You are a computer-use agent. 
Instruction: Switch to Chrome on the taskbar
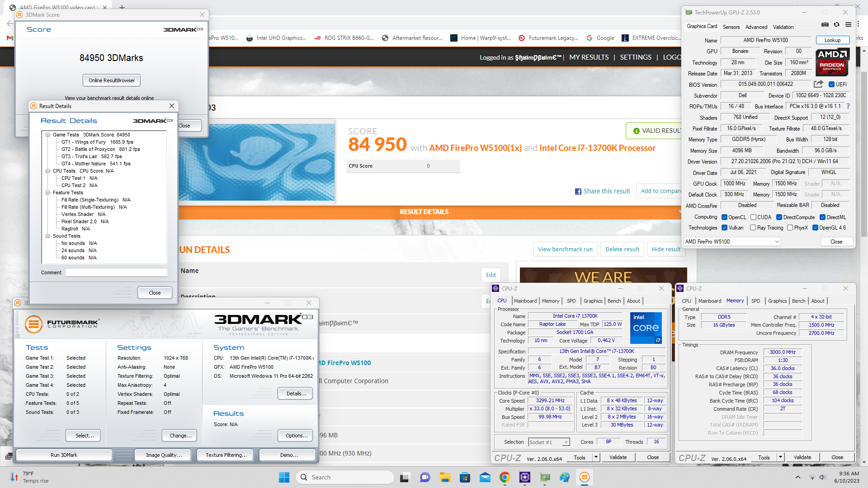505,477
